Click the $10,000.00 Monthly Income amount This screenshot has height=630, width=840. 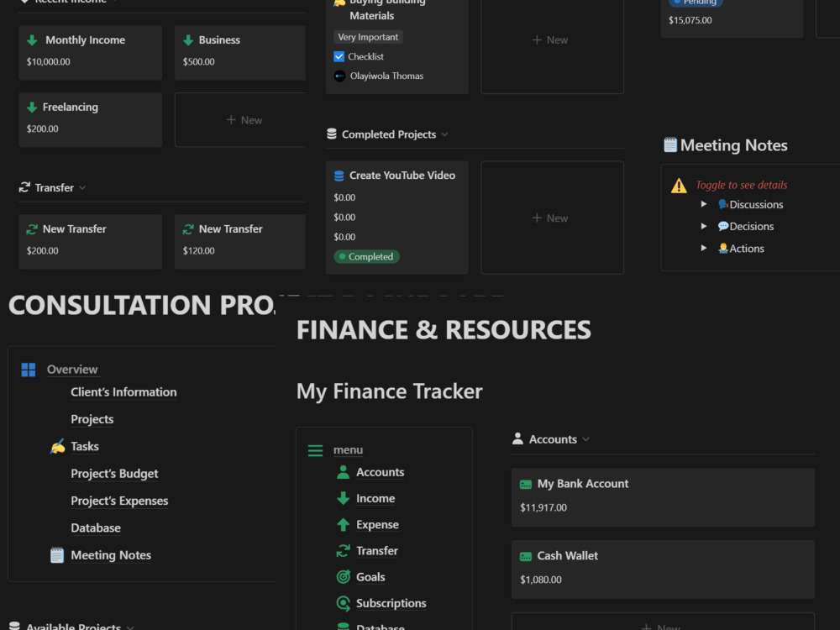click(48, 61)
